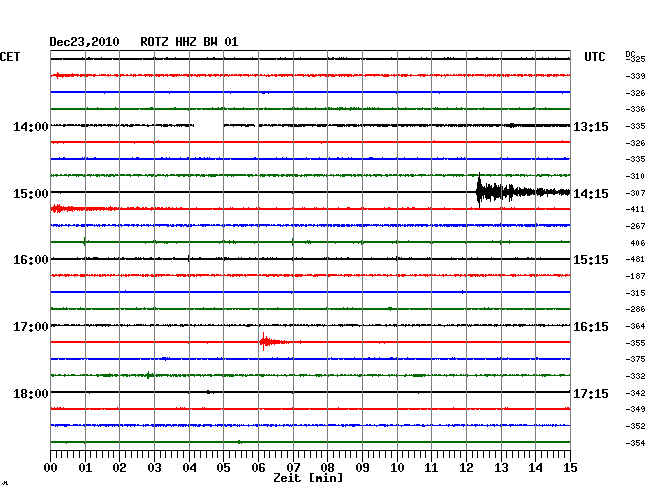The height and width of the screenshot is (494, 650).
Task: Select DC offset value -375
Action: click(x=635, y=359)
